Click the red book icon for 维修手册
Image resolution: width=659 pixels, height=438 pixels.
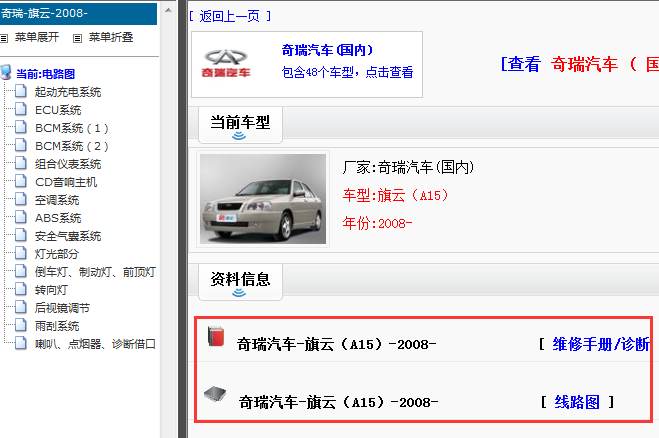click(216, 337)
